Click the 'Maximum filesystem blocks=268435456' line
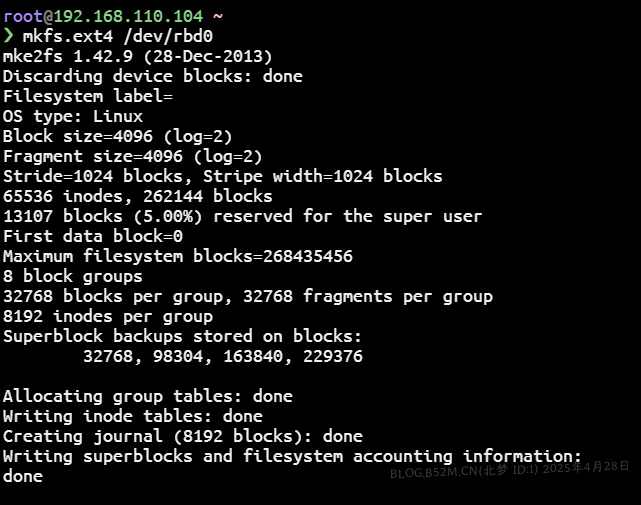Screen dimensions: 641x505 [x=177, y=256]
